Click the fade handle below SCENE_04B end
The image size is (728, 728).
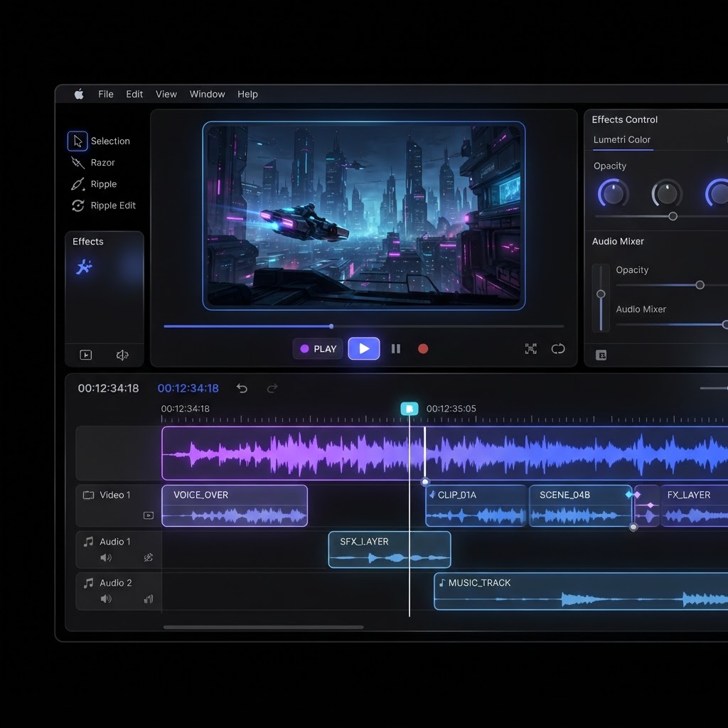[x=633, y=527]
